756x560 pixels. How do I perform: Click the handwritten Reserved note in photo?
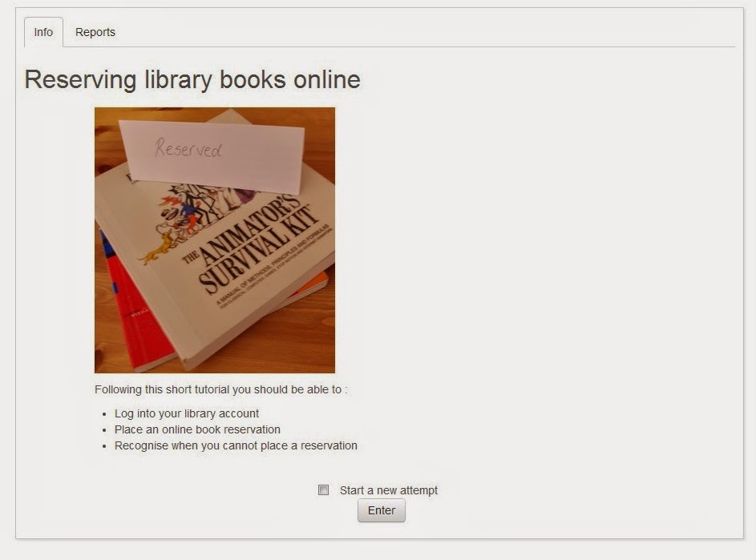(188, 147)
